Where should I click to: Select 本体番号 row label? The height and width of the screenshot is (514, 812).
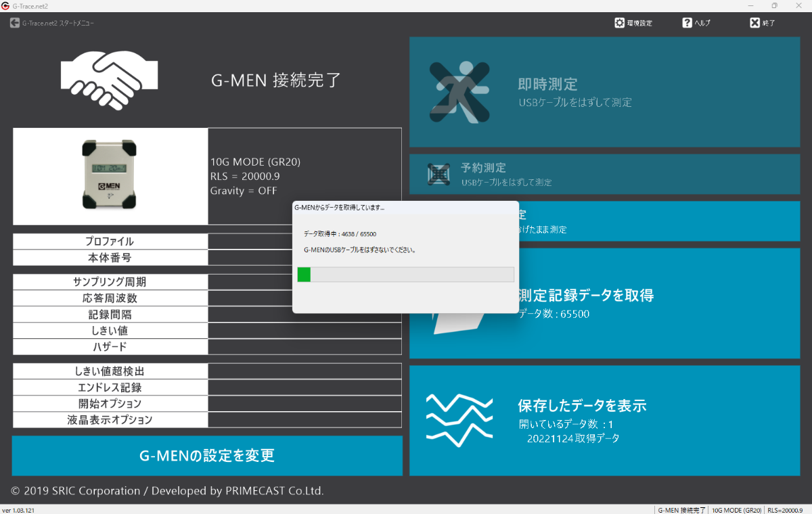(110, 258)
